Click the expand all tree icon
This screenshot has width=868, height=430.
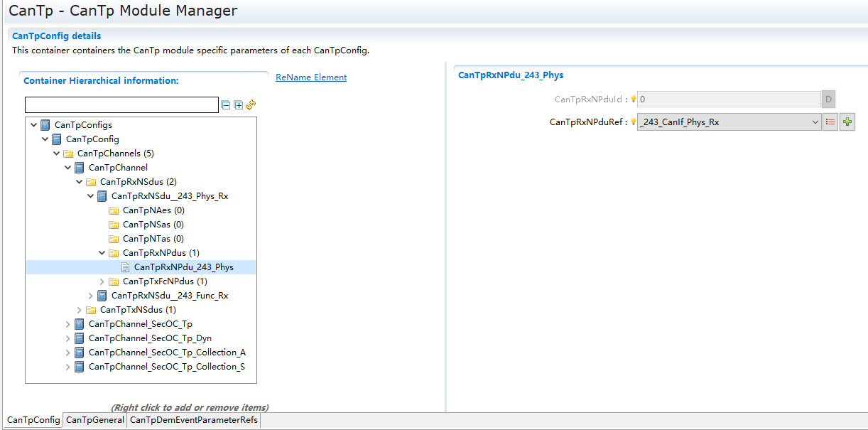click(239, 105)
